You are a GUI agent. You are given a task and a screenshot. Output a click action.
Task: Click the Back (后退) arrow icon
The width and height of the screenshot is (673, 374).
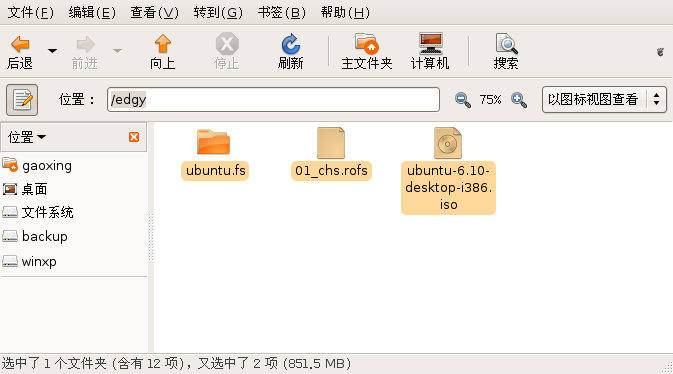pyautogui.click(x=20, y=44)
